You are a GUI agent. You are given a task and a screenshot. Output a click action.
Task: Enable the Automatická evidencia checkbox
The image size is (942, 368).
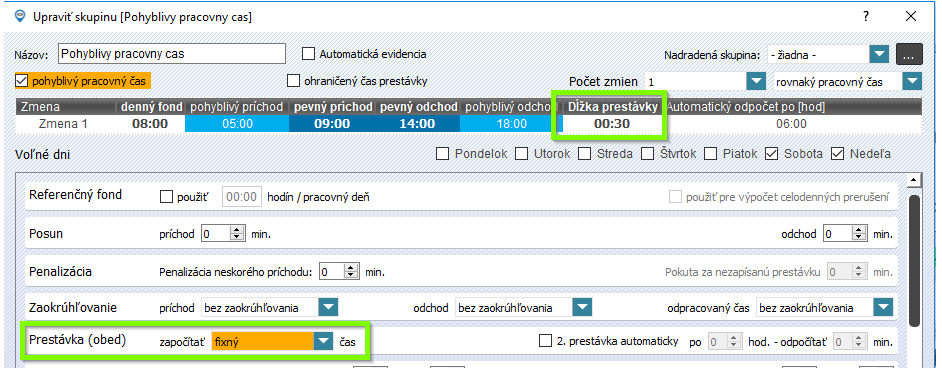[x=308, y=53]
